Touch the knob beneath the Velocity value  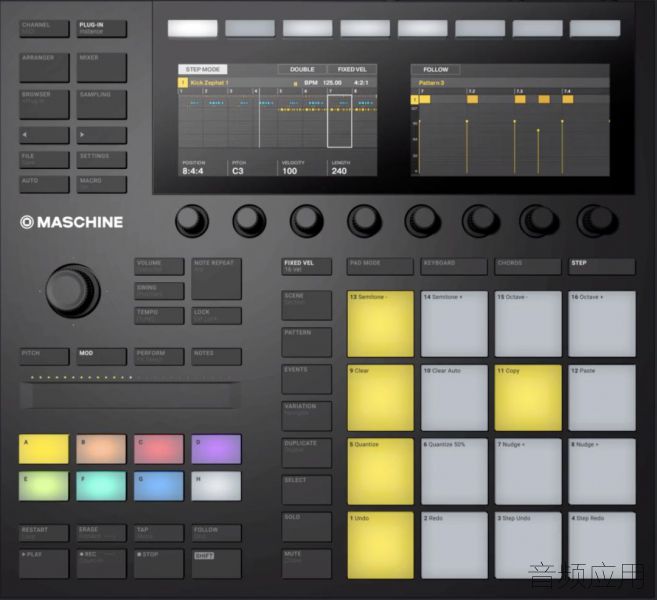tap(306, 220)
